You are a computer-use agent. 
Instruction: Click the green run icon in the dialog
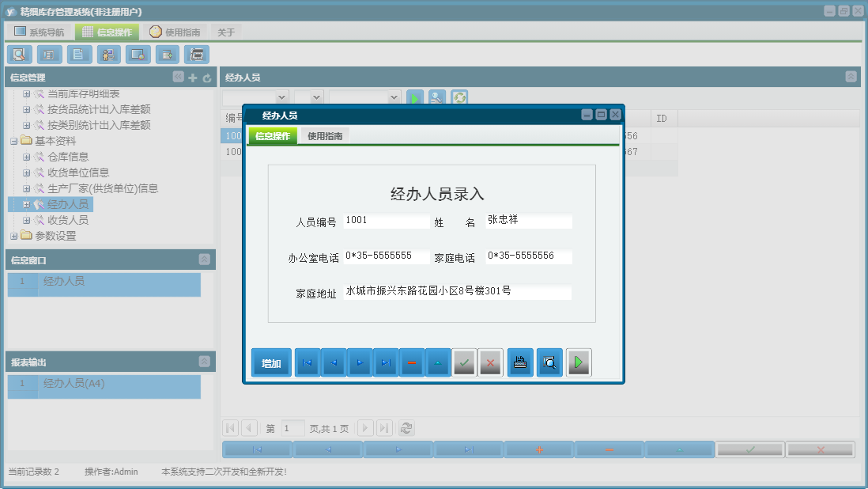point(578,362)
